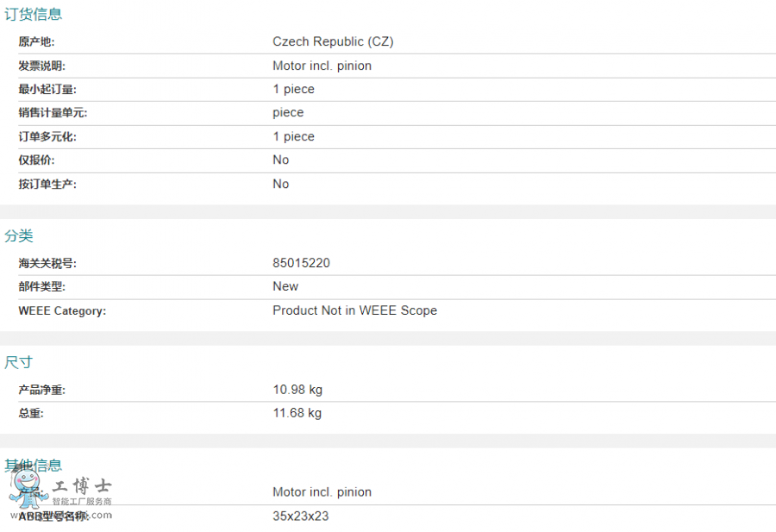Screen dimensions: 776x532
Task: Click the 最小起订量 label
Action: [47, 89]
